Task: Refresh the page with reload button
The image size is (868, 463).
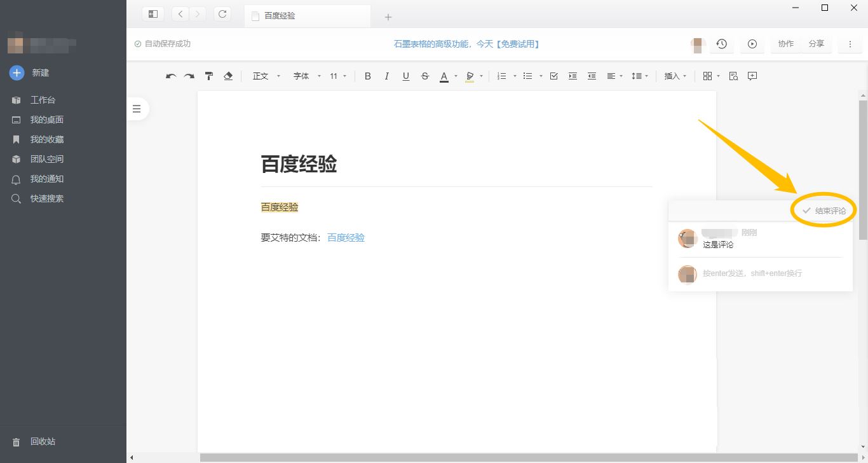Action: pyautogui.click(x=222, y=14)
